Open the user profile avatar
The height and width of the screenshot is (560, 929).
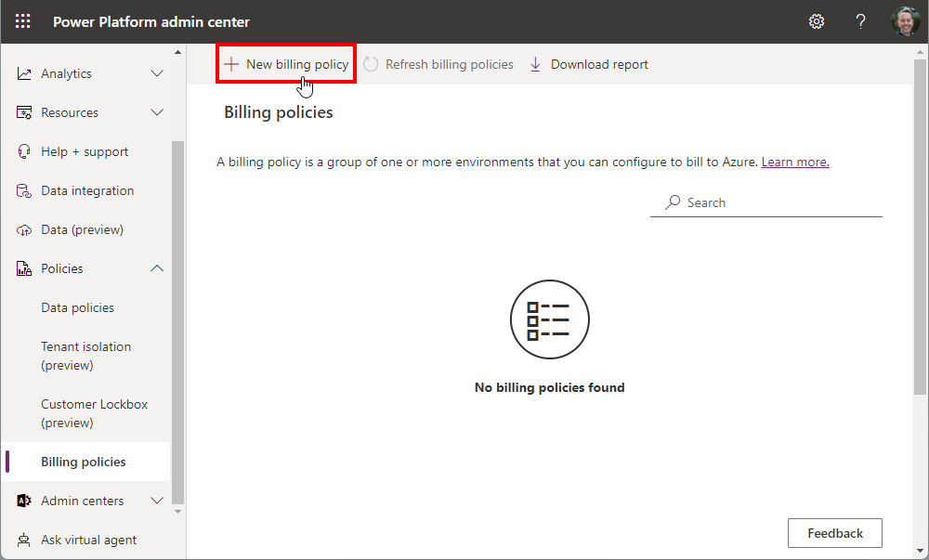[x=905, y=21]
